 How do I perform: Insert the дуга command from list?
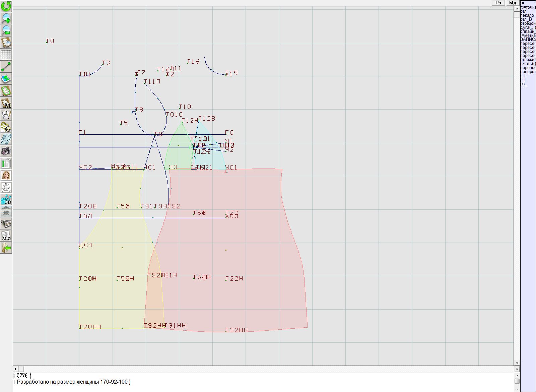point(528,27)
